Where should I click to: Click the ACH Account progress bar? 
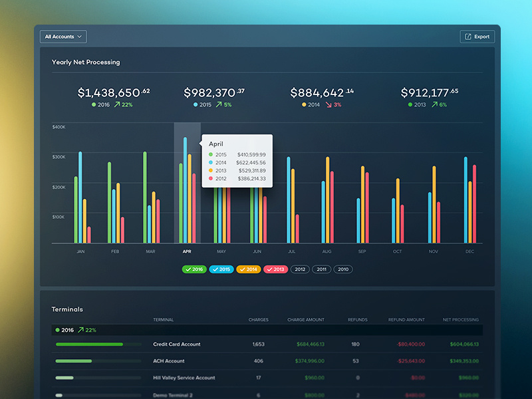(98, 361)
